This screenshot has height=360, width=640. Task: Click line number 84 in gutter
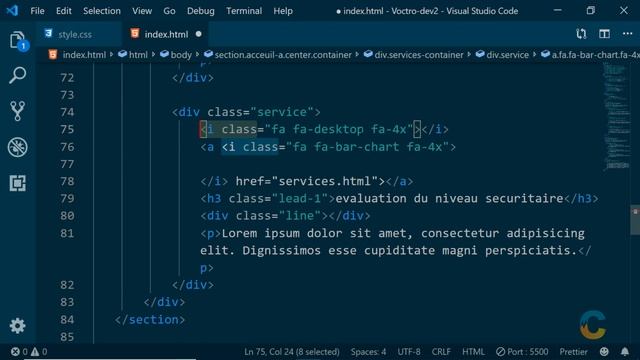pos(67,320)
